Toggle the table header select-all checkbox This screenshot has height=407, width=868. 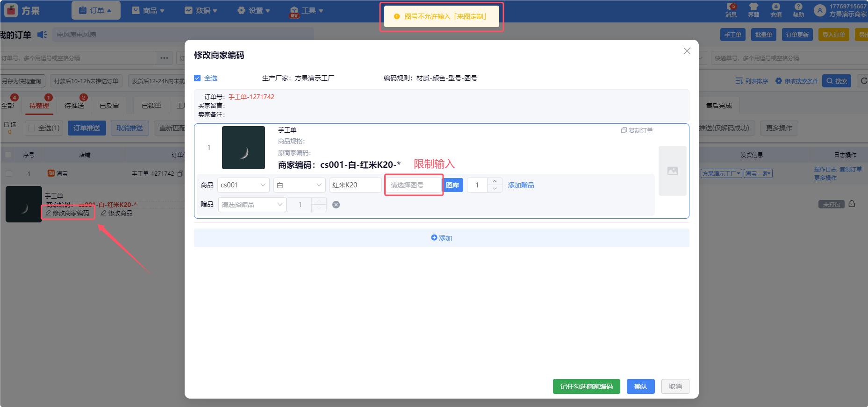8,155
